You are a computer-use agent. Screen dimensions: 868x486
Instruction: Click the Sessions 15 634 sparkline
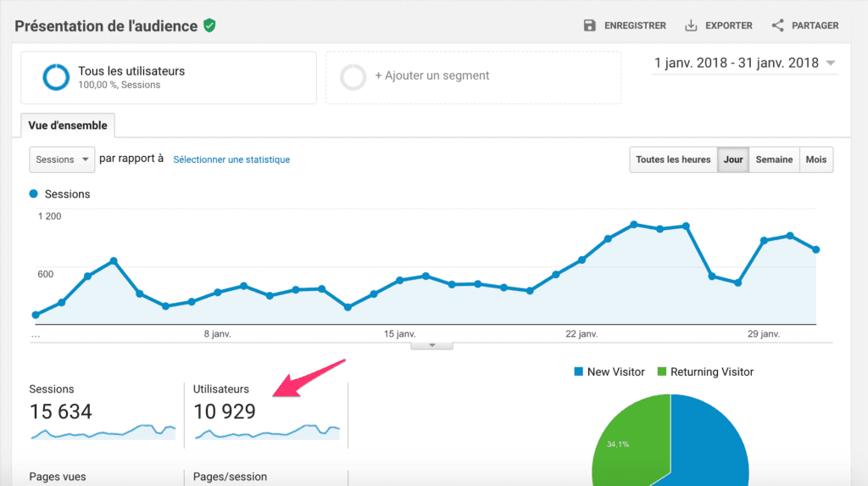[x=103, y=432]
